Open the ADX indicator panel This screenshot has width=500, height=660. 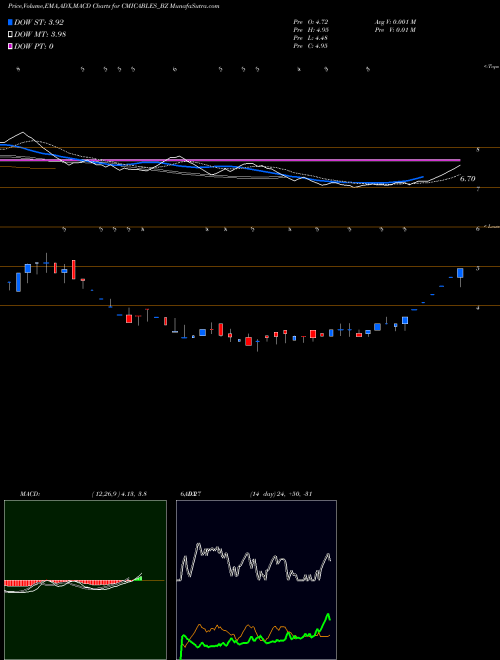256,580
